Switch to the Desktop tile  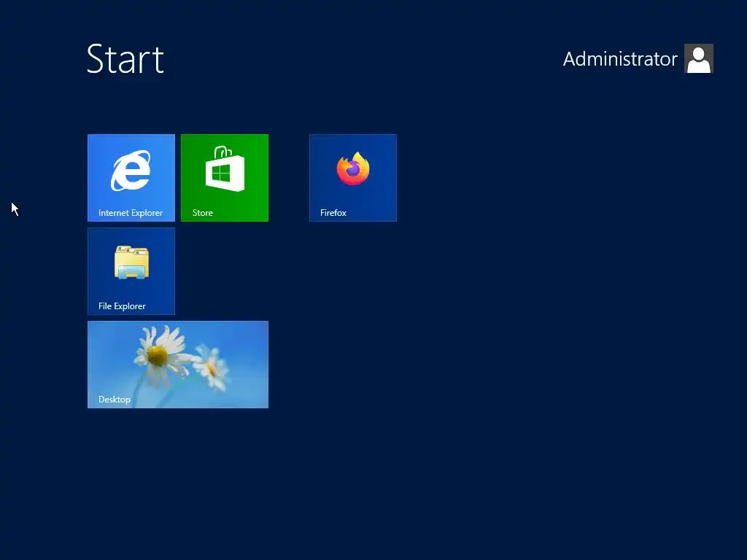click(x=178, y=365)
